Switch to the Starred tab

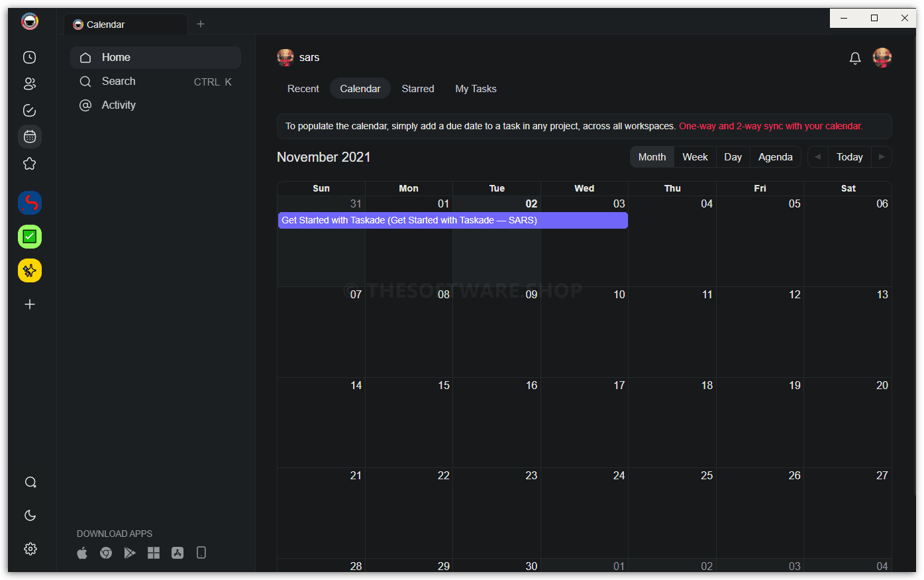[418, 89]
